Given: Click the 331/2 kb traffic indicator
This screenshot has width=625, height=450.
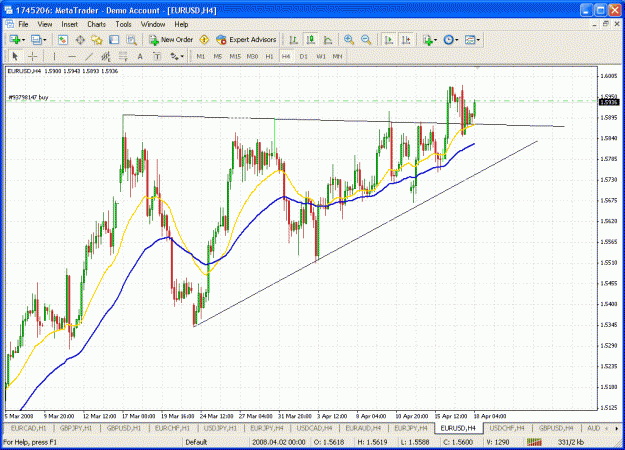Looking at the screenshot, I should pos(570,442).
